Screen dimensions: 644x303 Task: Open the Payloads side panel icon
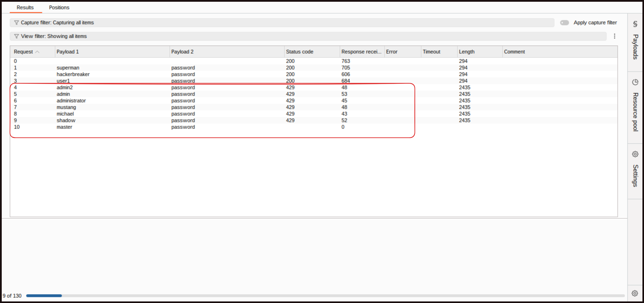click(635, 24)
